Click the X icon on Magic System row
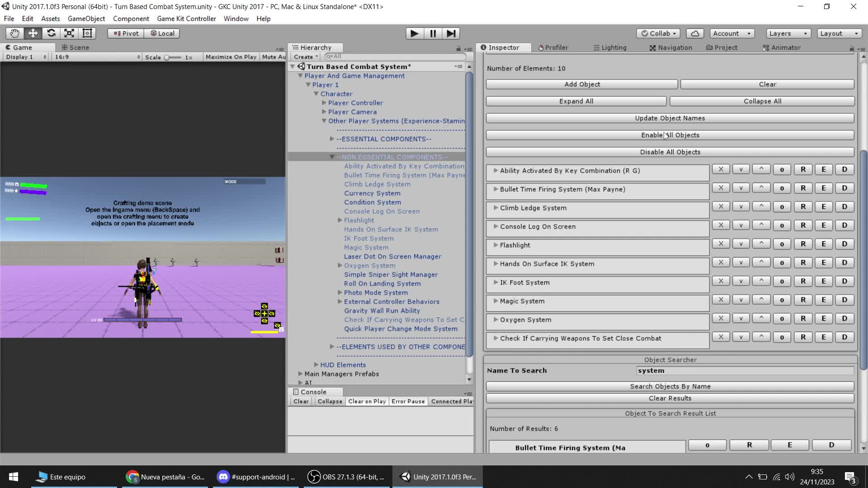 [721, 300]
